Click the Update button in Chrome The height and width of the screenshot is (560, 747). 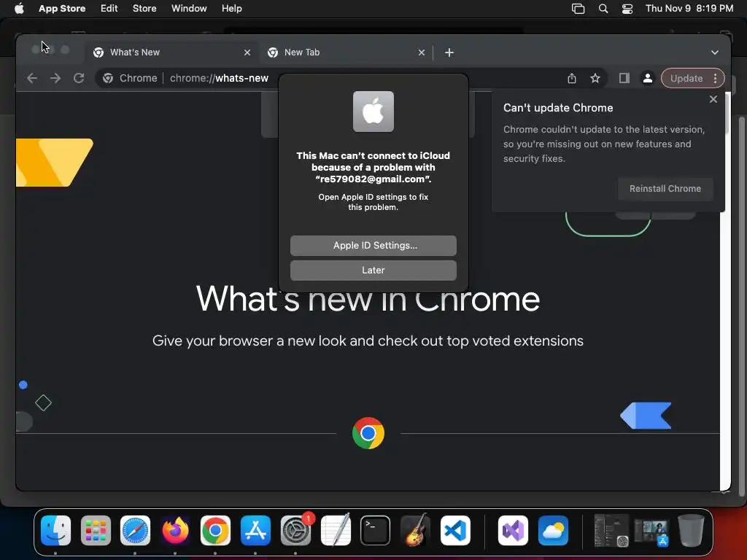coord(686,79)
